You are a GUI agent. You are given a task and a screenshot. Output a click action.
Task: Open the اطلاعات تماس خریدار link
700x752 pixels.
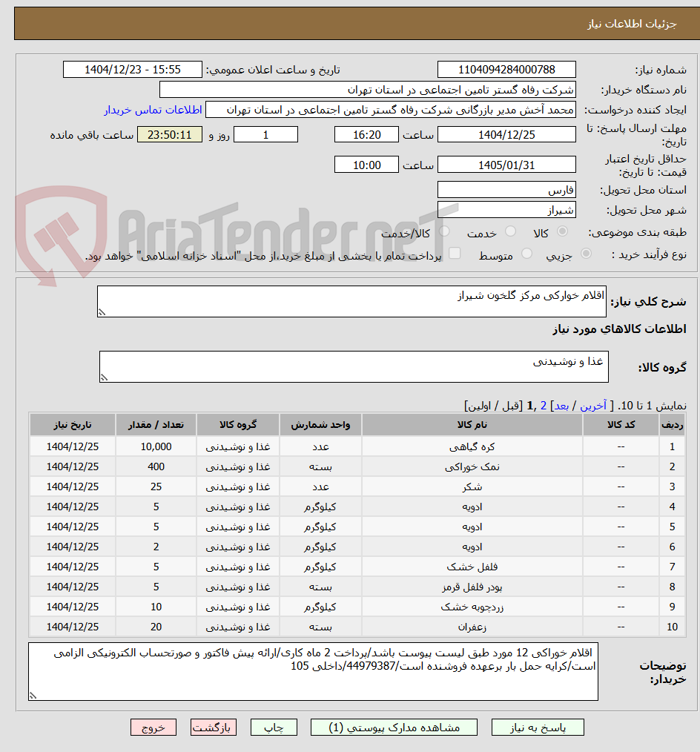153,110
